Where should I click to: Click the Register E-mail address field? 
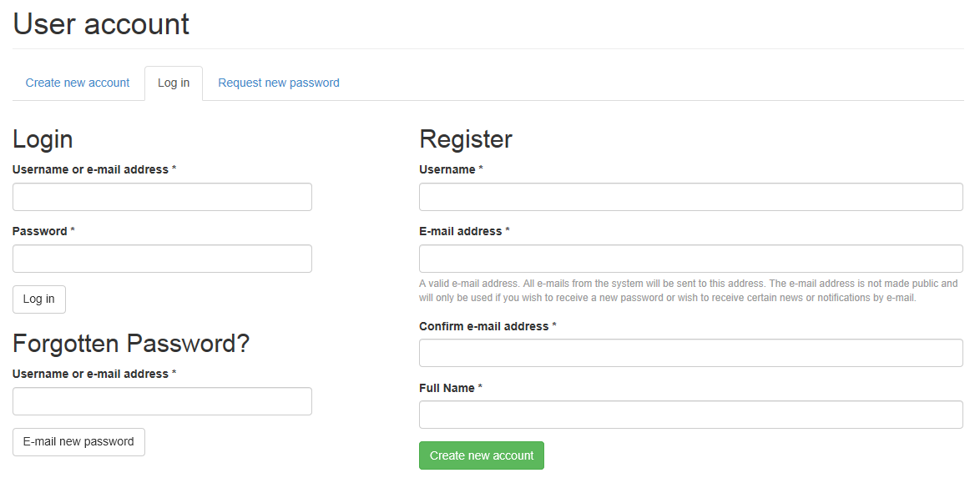click(690, 259)
